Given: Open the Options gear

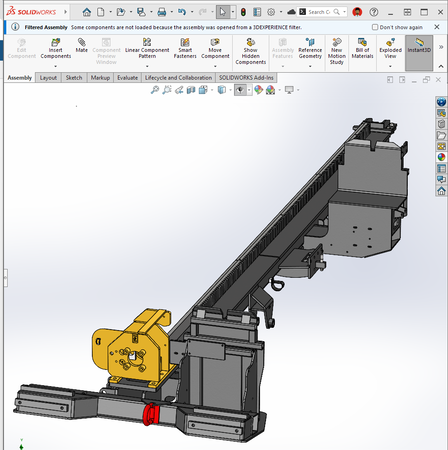Looking at the screenshot, I should 271,12.
